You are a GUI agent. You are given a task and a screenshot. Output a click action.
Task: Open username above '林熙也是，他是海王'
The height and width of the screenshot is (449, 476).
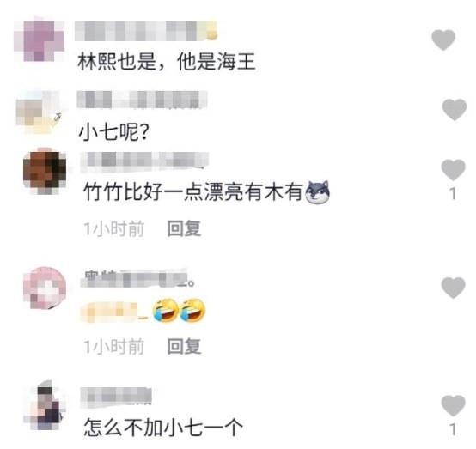coord(146,31)
